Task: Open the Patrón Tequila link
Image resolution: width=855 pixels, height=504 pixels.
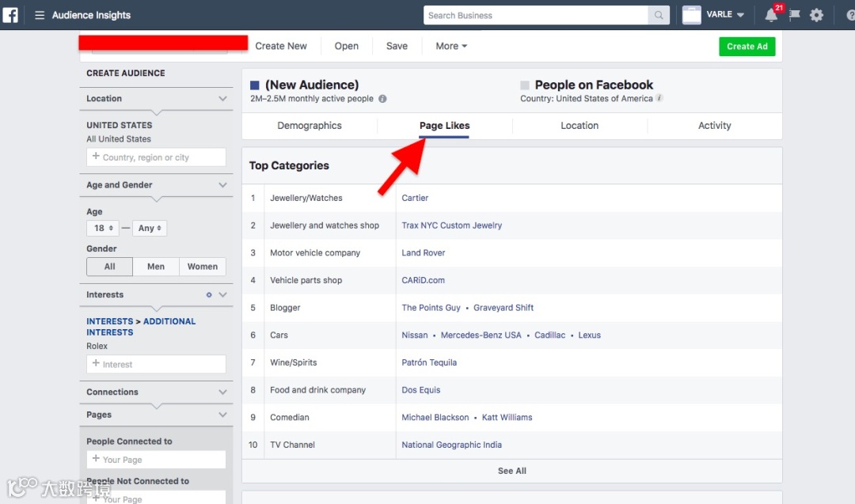Action: click(429, 363)
